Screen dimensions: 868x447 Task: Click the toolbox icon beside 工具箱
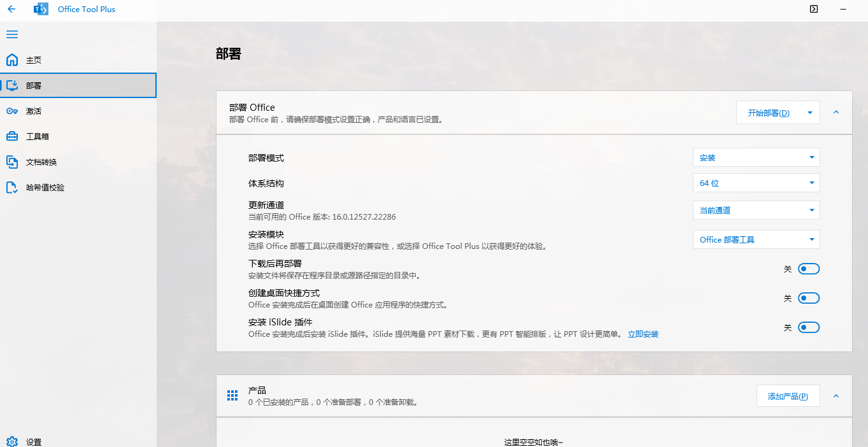click(x=12, y=136)
